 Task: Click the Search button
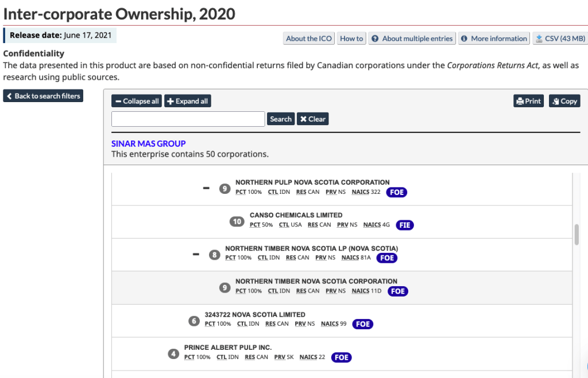click(281, 119)
